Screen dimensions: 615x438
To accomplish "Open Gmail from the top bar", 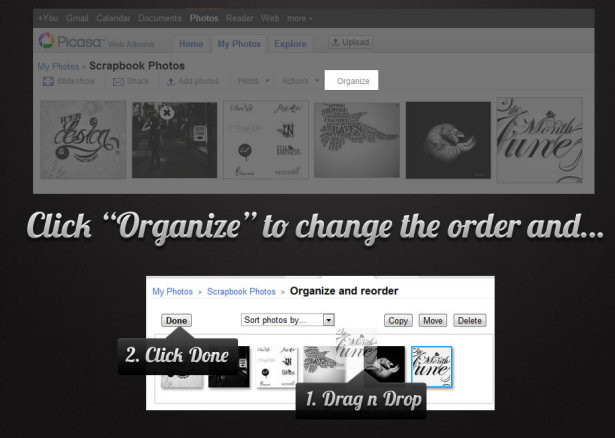I will 77,18.
